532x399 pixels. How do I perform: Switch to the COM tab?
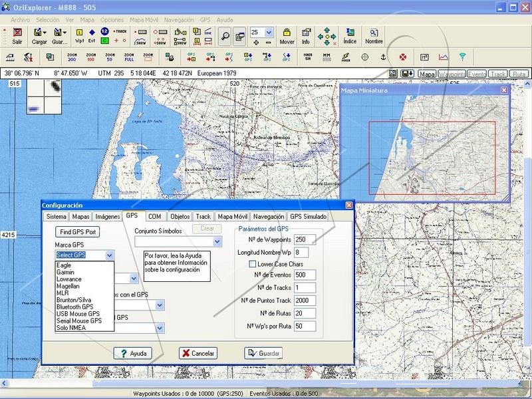point(155,217)
